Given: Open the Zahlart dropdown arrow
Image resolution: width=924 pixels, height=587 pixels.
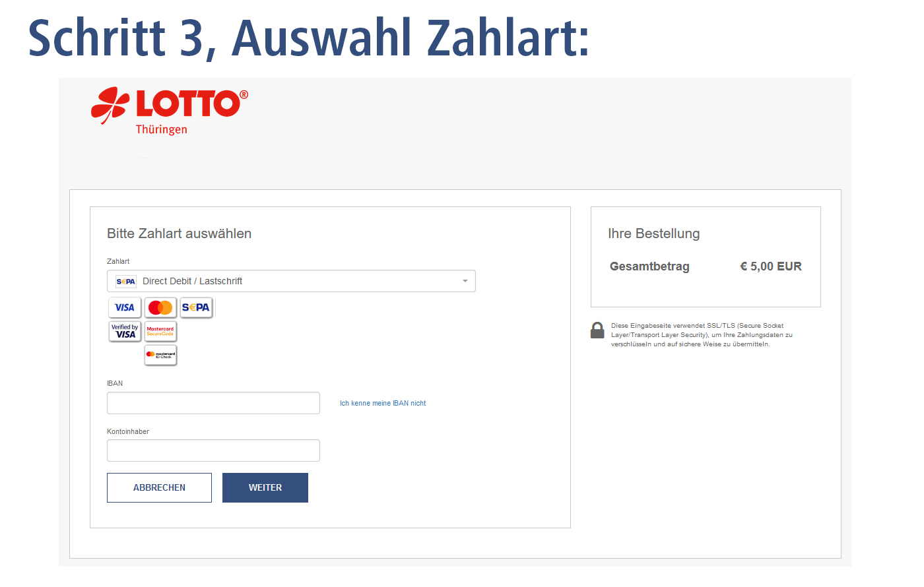Looking at the screenshot, I should tap(465, 282).
